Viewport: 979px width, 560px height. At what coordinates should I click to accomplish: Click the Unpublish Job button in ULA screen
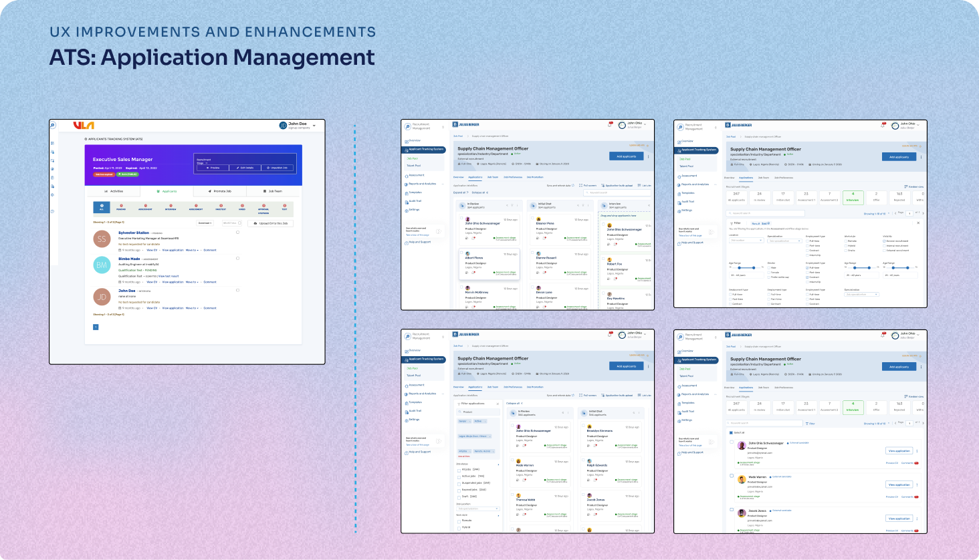pyautogui.click(x=278, y=168)
